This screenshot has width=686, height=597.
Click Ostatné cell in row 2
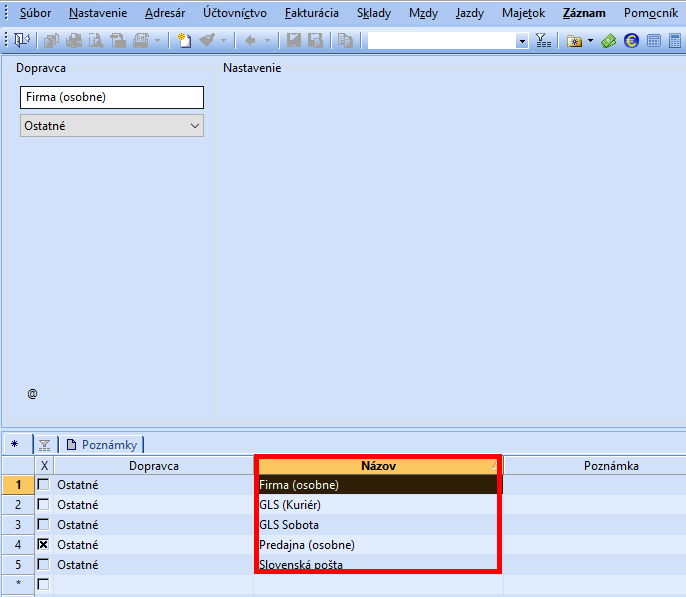pyautogui.click(x=154, y=505)
